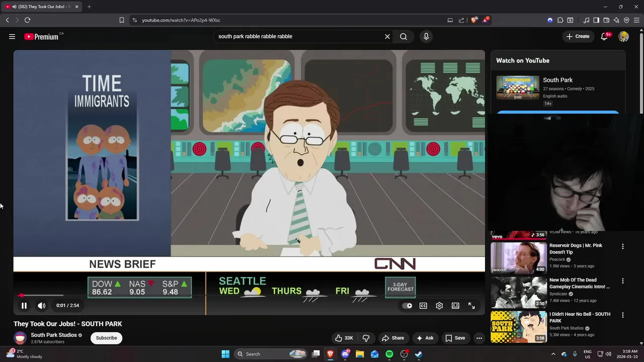Share this page from address bar
Image resolution: width=644 pixels, height=362 pixels.
[x=461, y=20]
